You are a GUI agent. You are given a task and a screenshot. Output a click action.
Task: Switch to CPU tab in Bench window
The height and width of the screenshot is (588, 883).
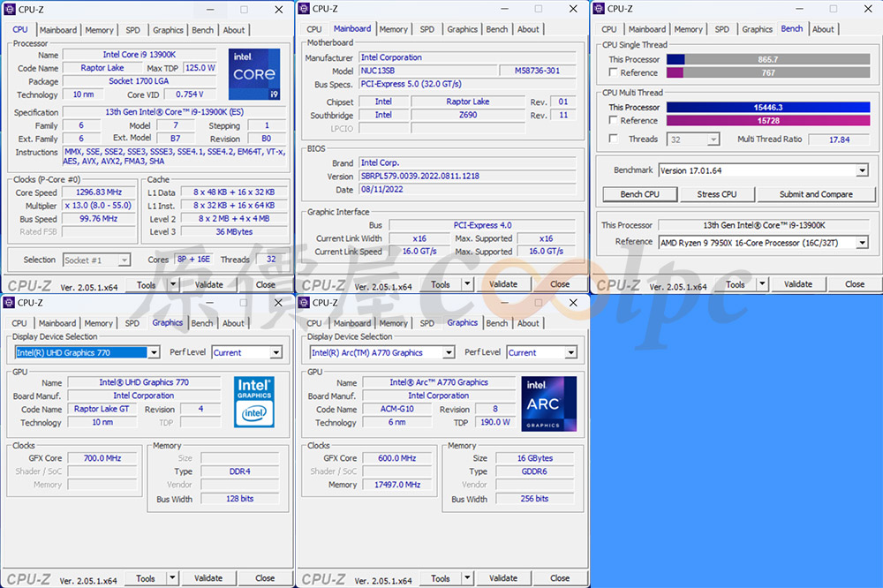point(608,29)
